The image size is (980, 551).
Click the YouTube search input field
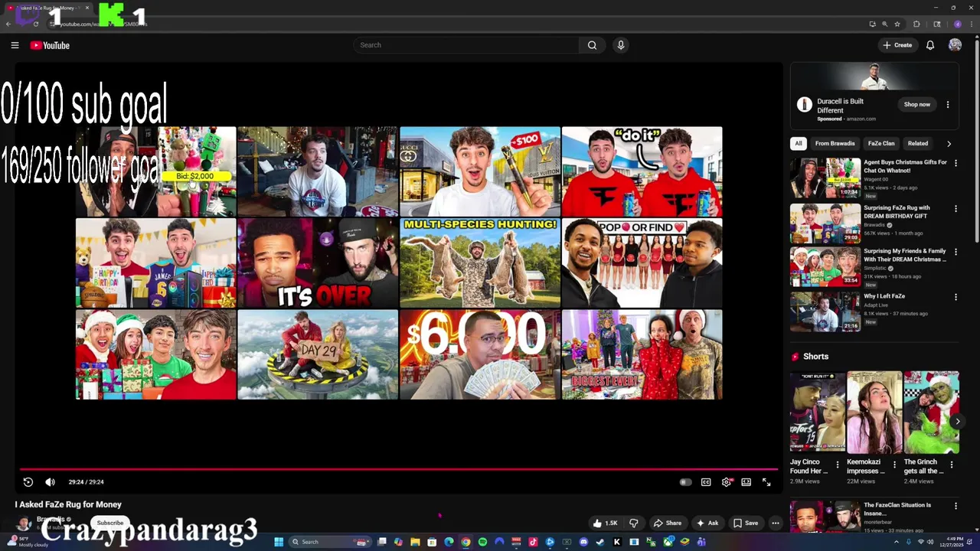click(x=467, y=45)
